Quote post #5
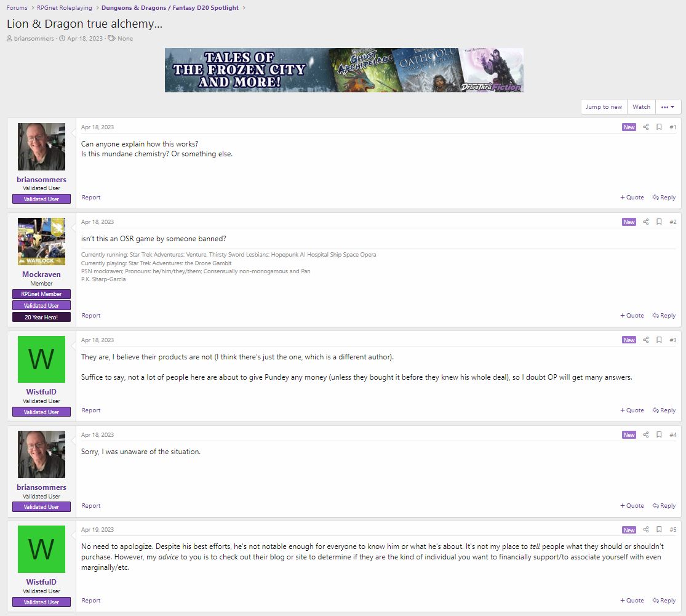 (632, 601)
